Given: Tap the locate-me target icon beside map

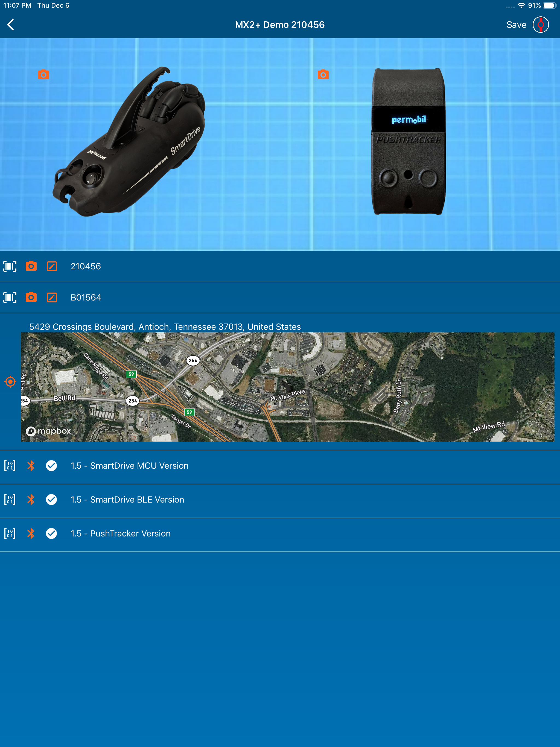Looking at the screenshot, I should coord(10,382).
